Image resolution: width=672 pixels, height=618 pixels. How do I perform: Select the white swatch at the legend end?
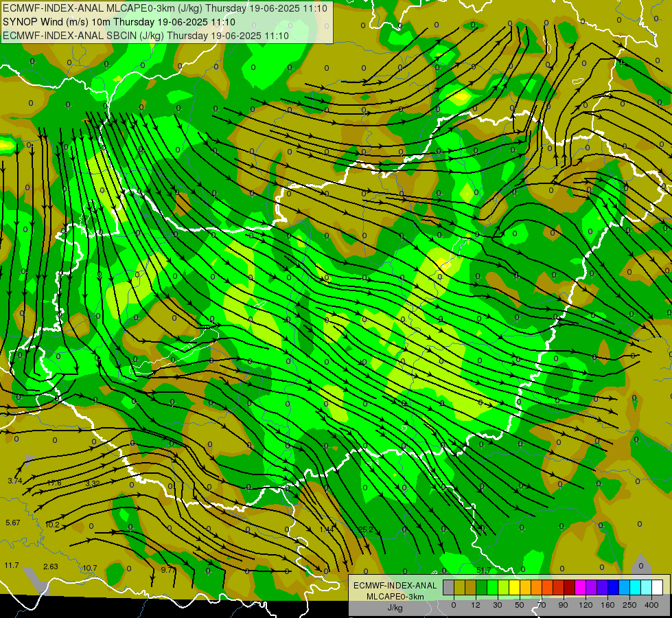657,587
